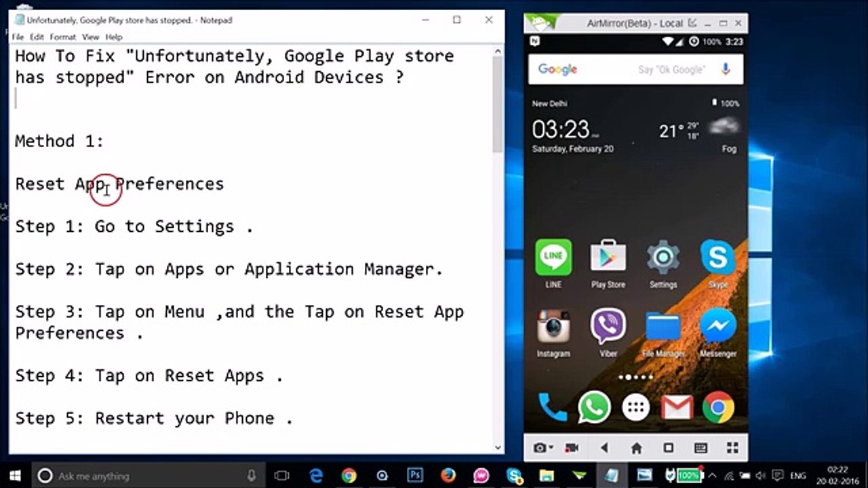Viewport: 868px width, 488px height.
Task: Open WhatsApp in the phone dock
Action: click(595, 407)
